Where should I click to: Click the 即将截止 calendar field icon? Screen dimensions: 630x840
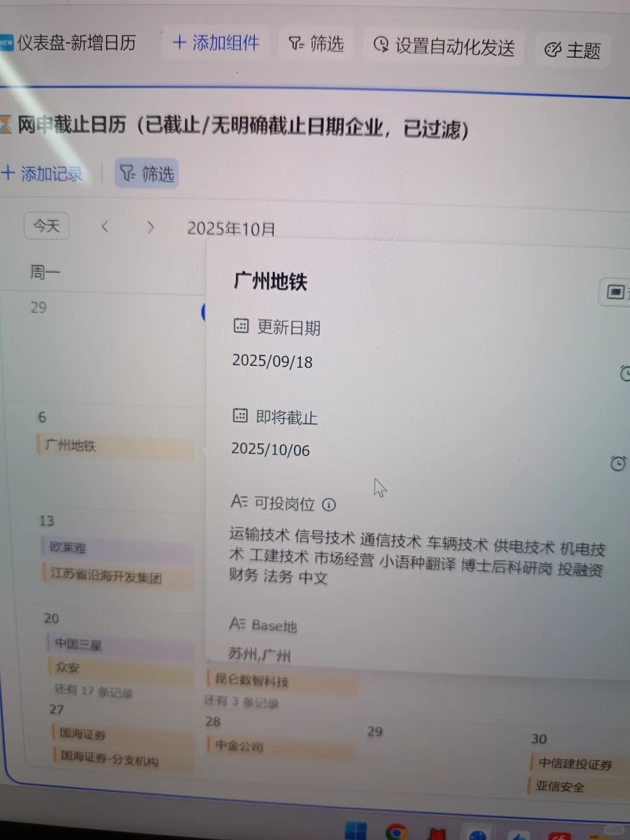click(240, 415)
